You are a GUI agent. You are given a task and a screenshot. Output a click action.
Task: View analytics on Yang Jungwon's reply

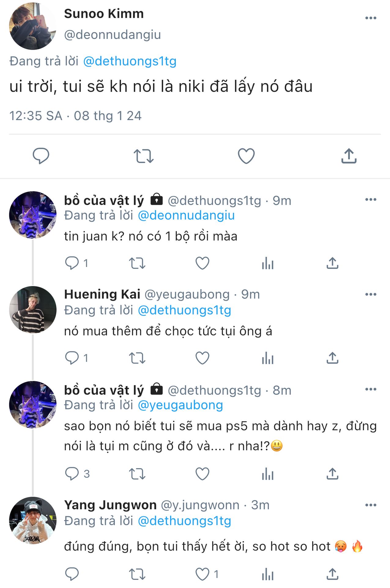point(268,574)
